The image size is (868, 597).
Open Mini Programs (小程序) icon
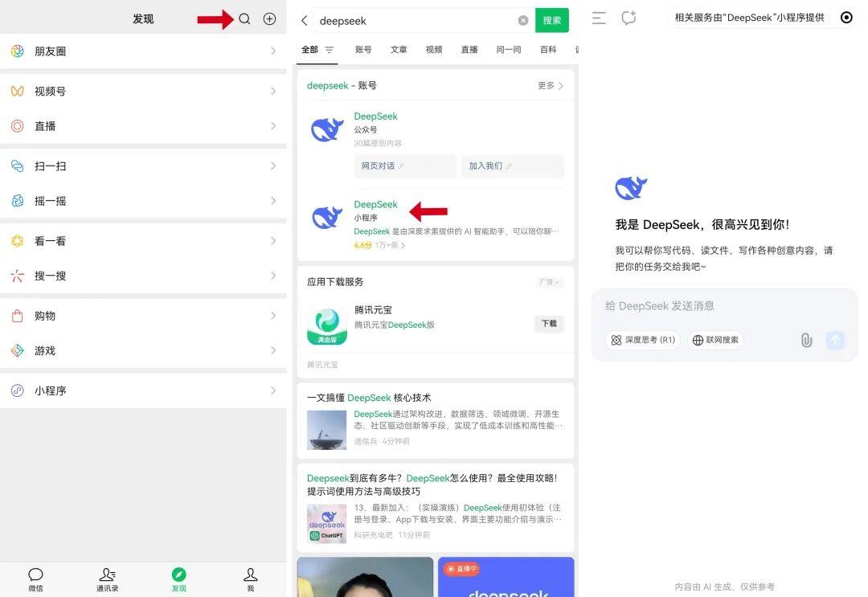click(18, 391)
